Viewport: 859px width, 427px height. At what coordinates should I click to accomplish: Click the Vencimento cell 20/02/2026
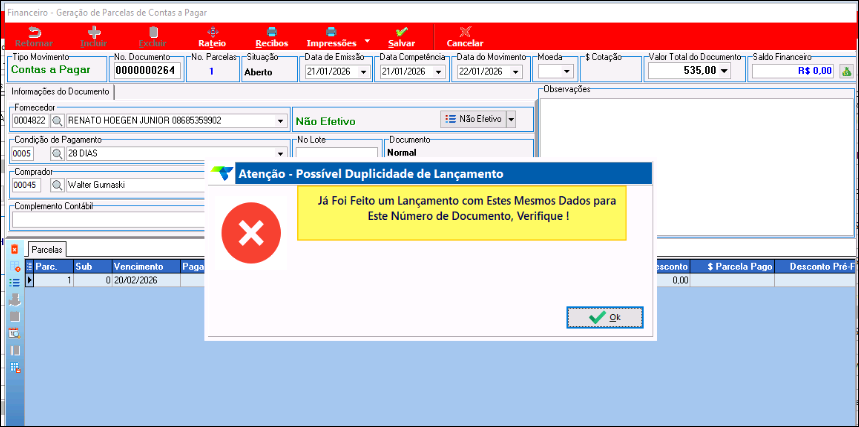pos(146,280)
